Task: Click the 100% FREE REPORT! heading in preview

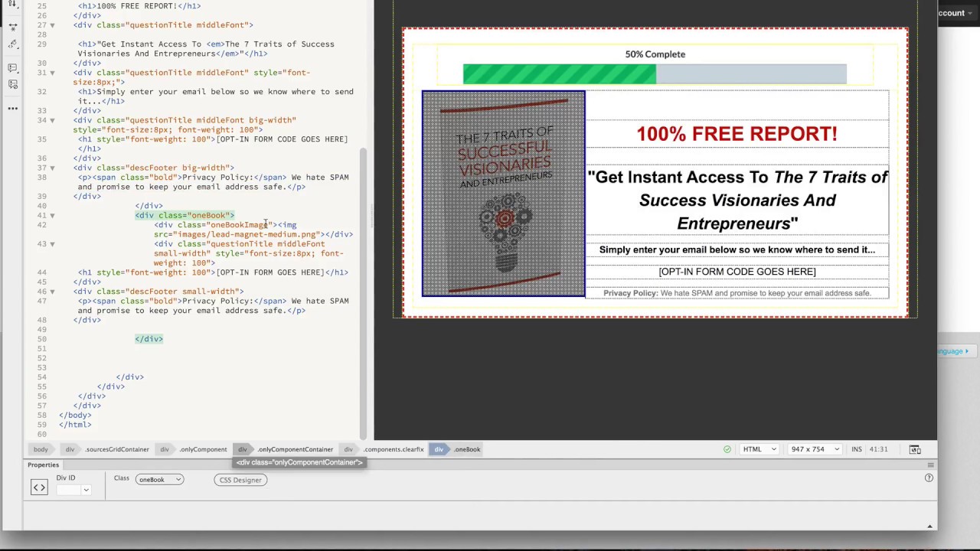Action: click(x=737, y=134)
